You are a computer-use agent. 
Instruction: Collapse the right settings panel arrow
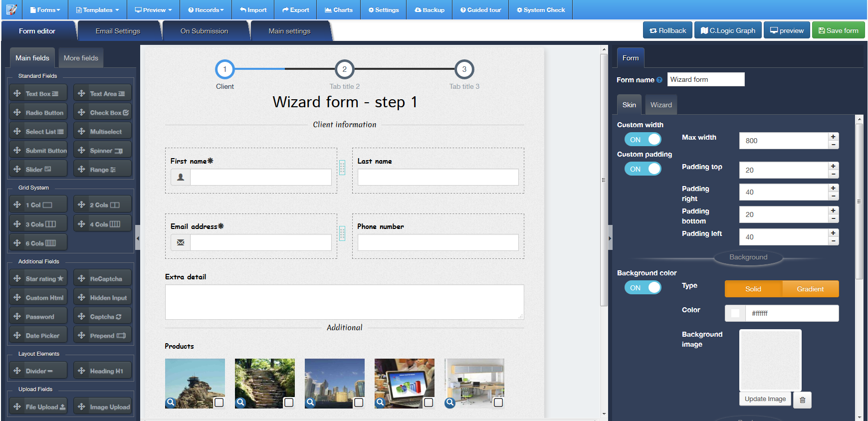coord(610,238)
